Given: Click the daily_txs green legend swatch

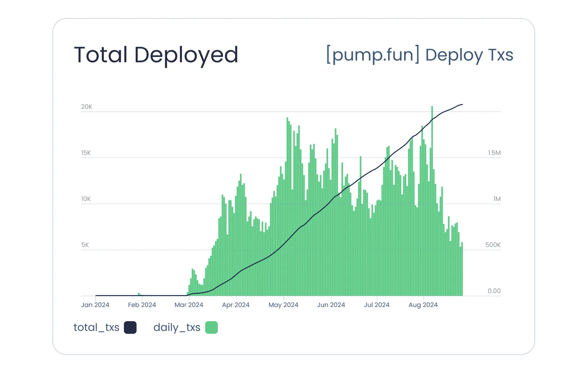Looking at the screenshot, I should (211, 327).
